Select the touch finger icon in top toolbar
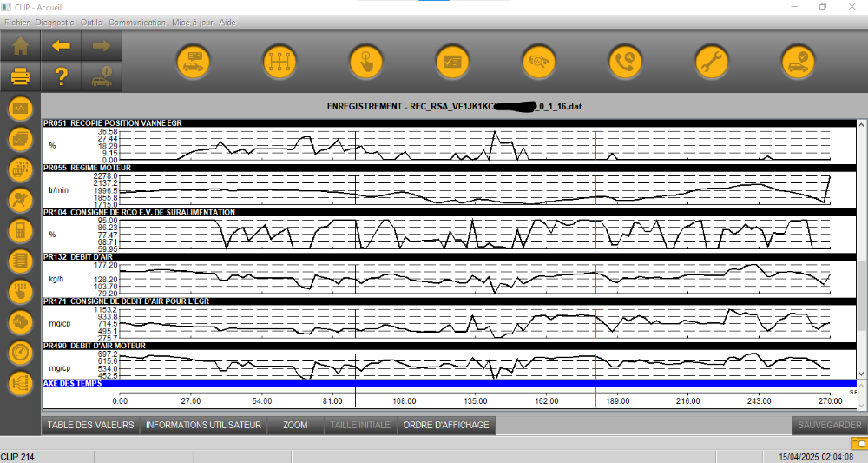 click(x=366, y=62)
